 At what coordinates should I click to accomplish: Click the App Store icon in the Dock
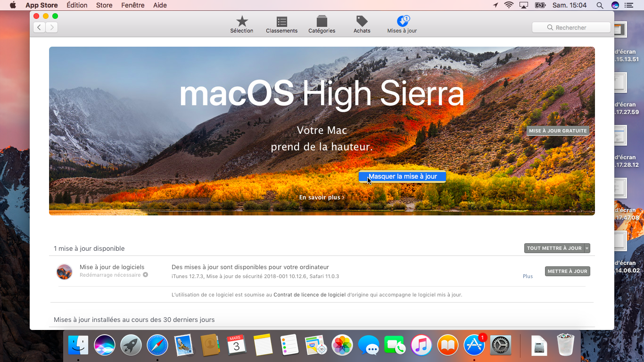[474, 345]
